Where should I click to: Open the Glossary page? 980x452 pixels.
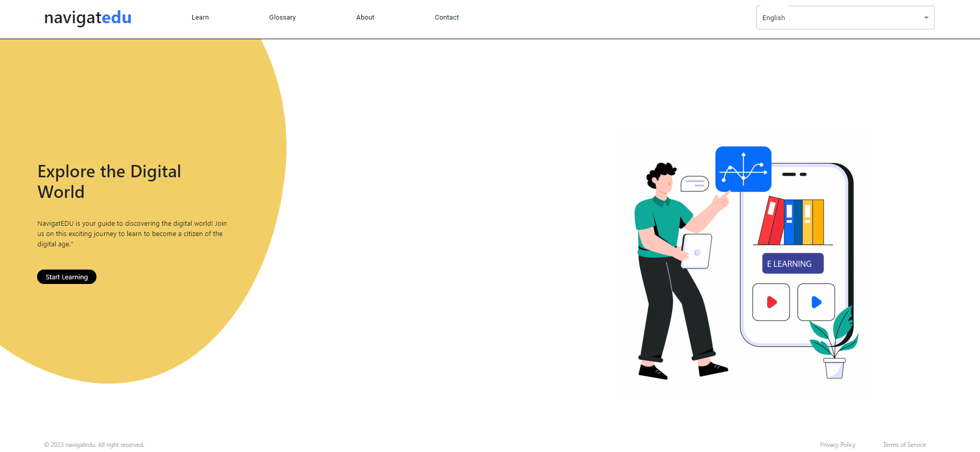coord(283,18)
